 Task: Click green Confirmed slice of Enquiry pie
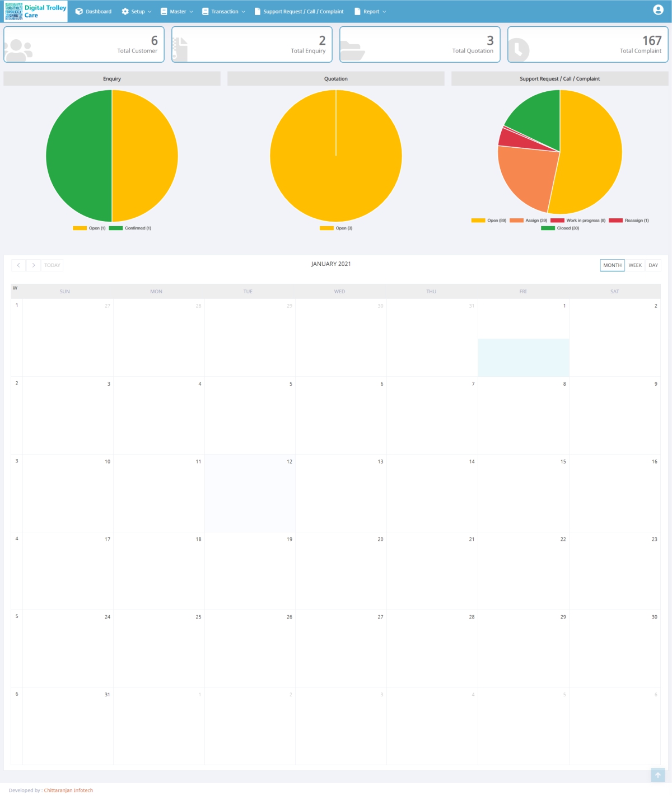click(78, 156)
